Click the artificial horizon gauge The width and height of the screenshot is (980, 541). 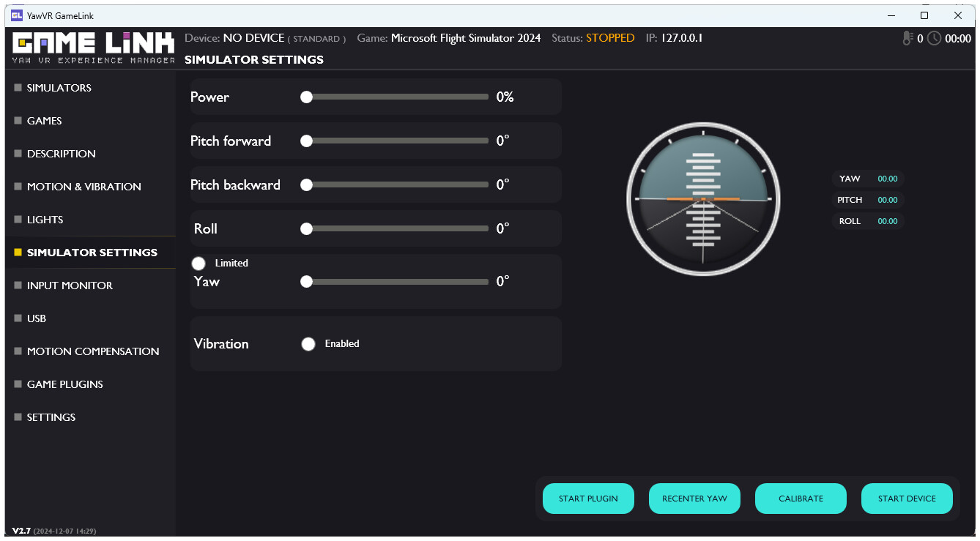[702, 198]
